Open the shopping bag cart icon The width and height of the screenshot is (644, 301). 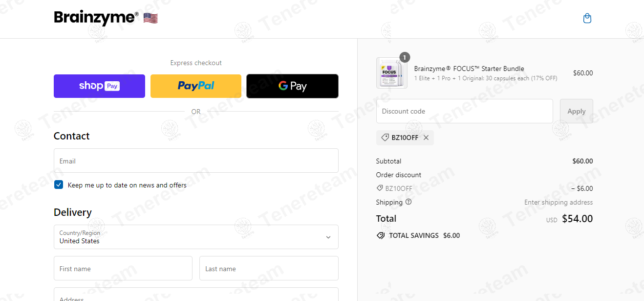point(587,19)
